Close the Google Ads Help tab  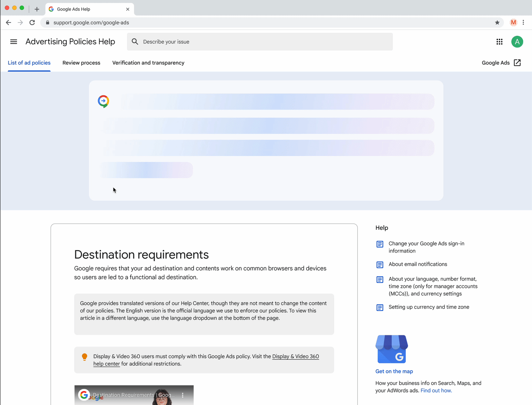click(128, 9)
